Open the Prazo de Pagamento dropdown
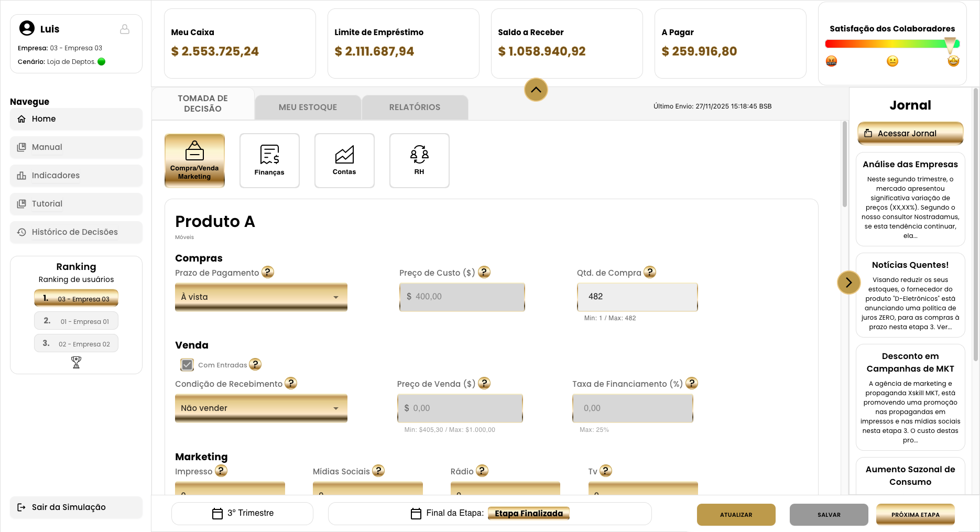The height and width of the screenshot is (532, 980). pyautogui.click(x=261, y=297)
